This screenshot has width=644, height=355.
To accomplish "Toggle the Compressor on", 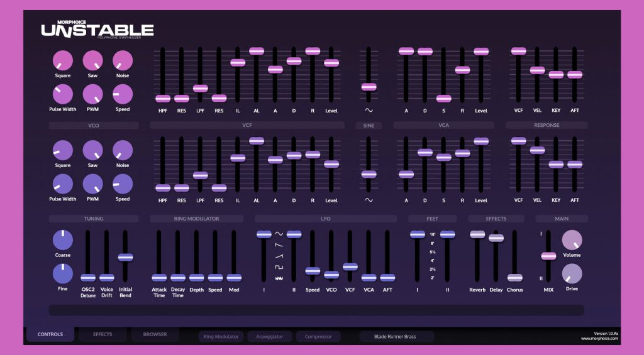I will tap(318, 336).
